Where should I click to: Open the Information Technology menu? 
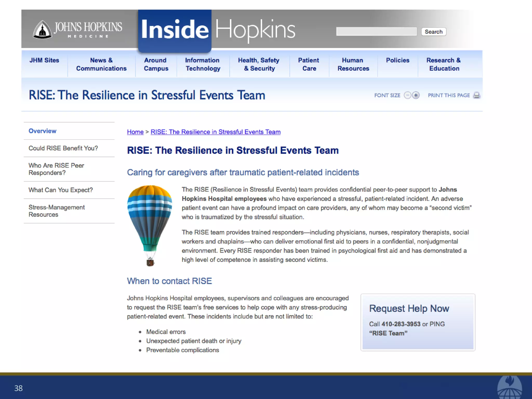203,64
